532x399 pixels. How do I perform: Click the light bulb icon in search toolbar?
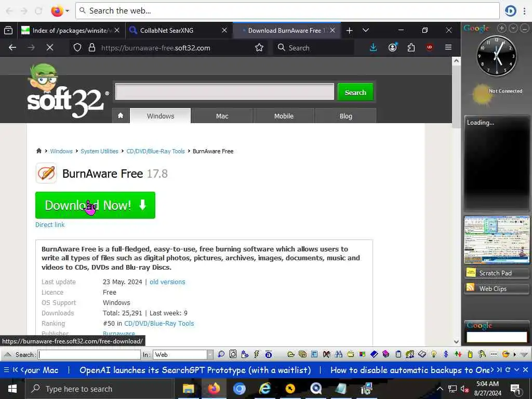(434, 354)
